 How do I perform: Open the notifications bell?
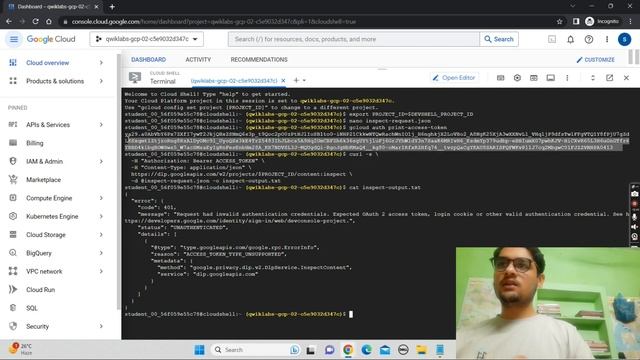[x=570, y=39]
